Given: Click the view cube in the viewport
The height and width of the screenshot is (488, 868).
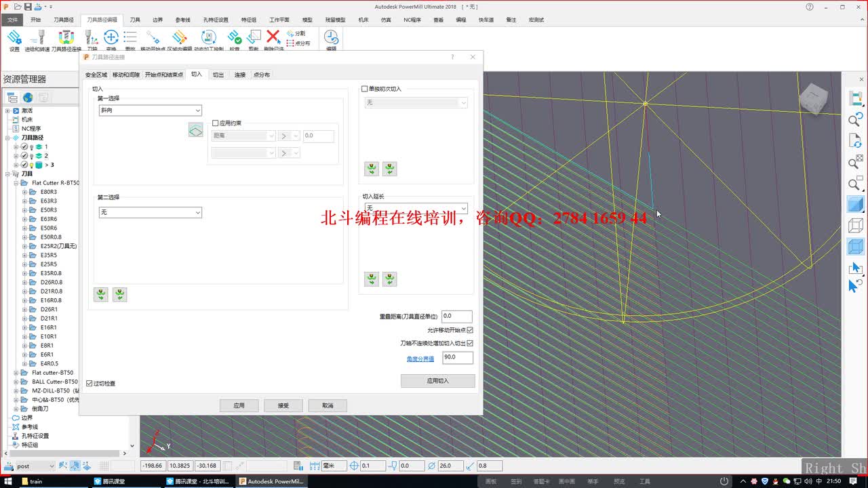Looking at the screenshot, I should (x=812, y=100).
